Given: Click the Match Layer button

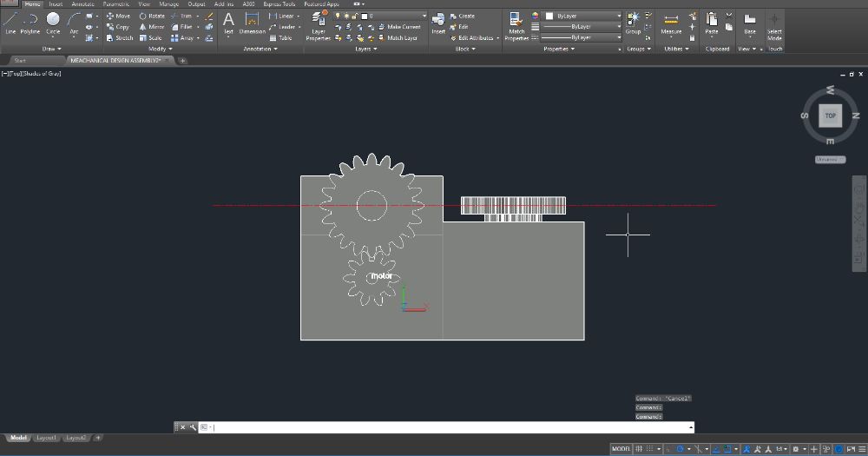Looking at the screenshot, I should coord(398,37).
